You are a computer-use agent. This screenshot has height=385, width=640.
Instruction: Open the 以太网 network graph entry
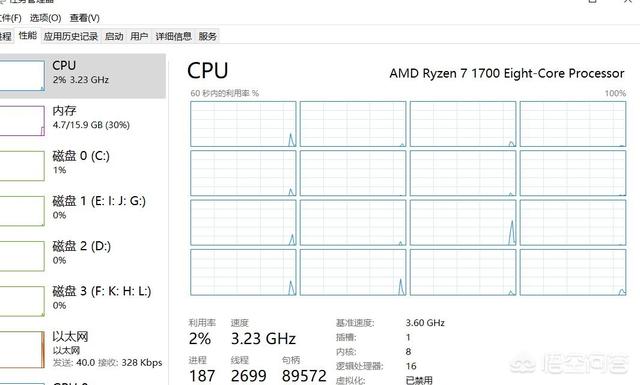(x=83, y=349)
